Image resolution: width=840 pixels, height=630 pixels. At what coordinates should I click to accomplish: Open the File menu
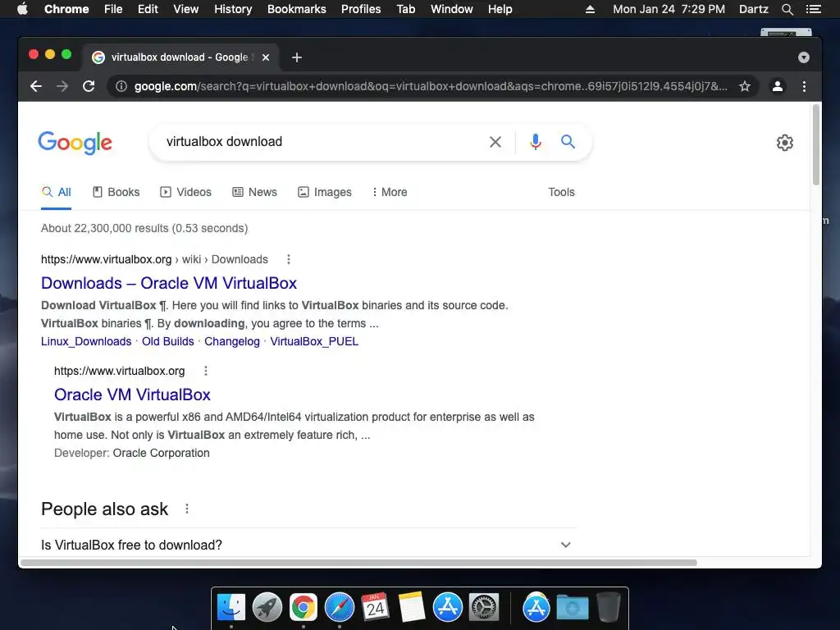[x=113, y=9]
